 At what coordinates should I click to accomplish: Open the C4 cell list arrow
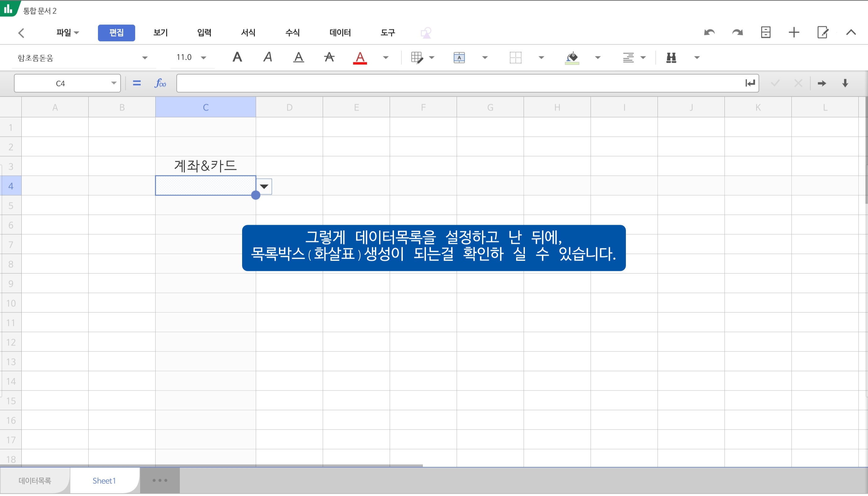click(x=264, y=187)
